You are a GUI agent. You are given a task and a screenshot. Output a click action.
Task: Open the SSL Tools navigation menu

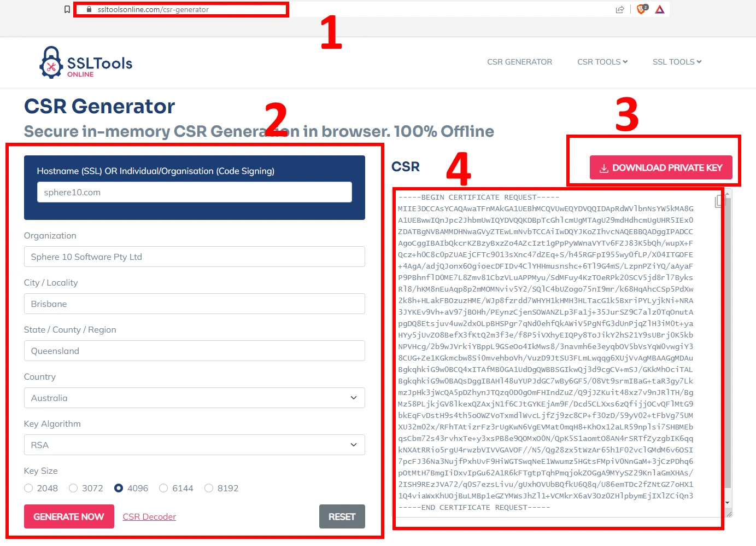tap(677, 62)
